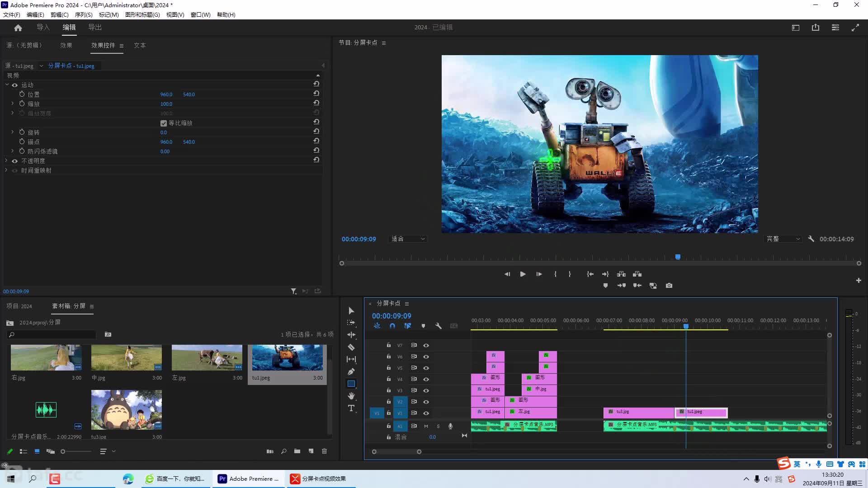
Task: Click the program monitor playhead marker
Action: 678,257
